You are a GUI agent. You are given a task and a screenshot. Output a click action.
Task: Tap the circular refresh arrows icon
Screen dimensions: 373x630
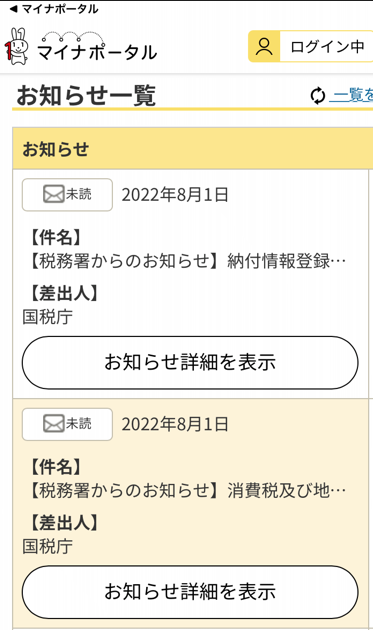(x=318, y=96)
